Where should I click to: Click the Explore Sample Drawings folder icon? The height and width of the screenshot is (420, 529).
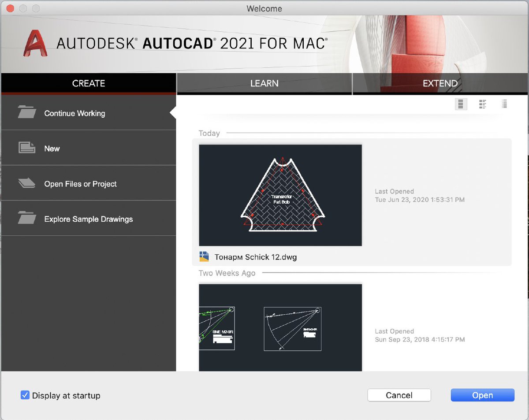tap(27, 218)
